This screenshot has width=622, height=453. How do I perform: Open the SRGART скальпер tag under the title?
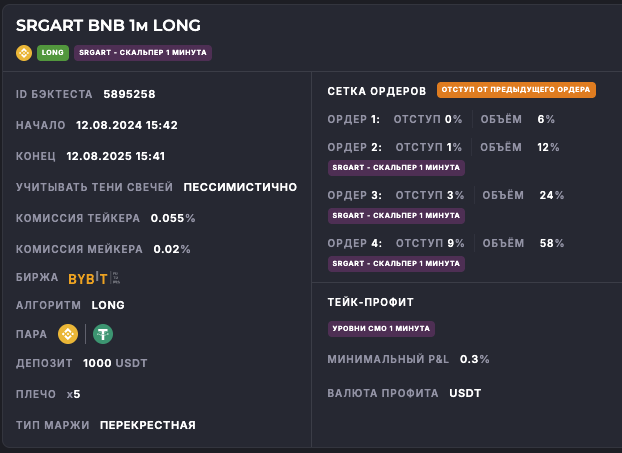[142, 53]
